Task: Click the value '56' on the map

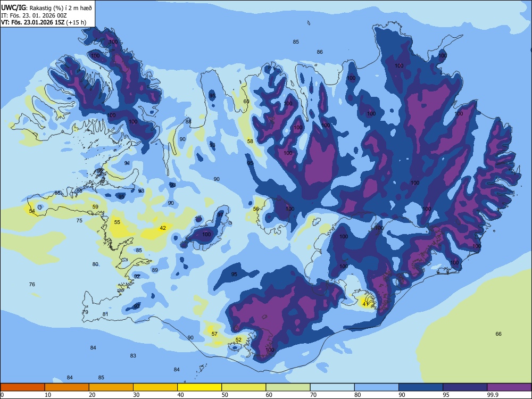Action: click(x=256, y=209)
